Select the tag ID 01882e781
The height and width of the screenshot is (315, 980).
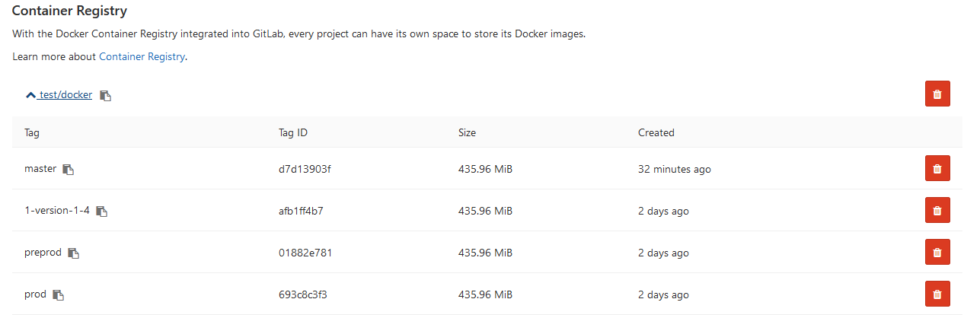(x=305, y=253)
